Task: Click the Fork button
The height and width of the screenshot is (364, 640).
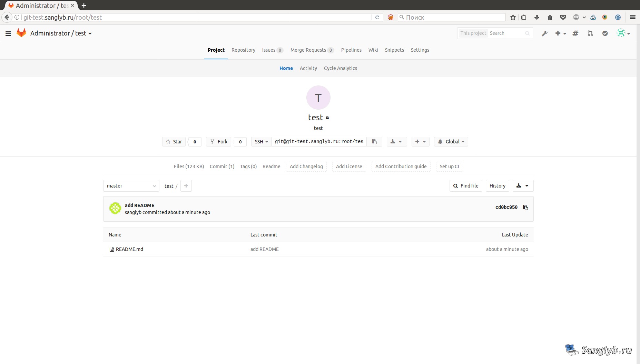Action: [x=219, y=142]
